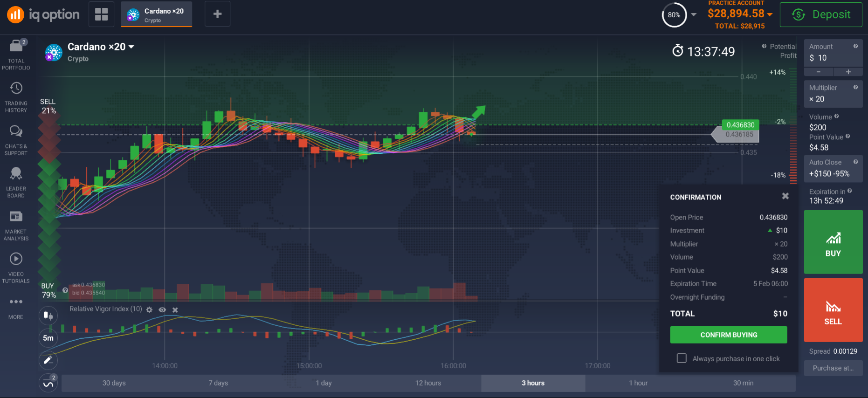Click Potential Profit info icon

(764, 46)
